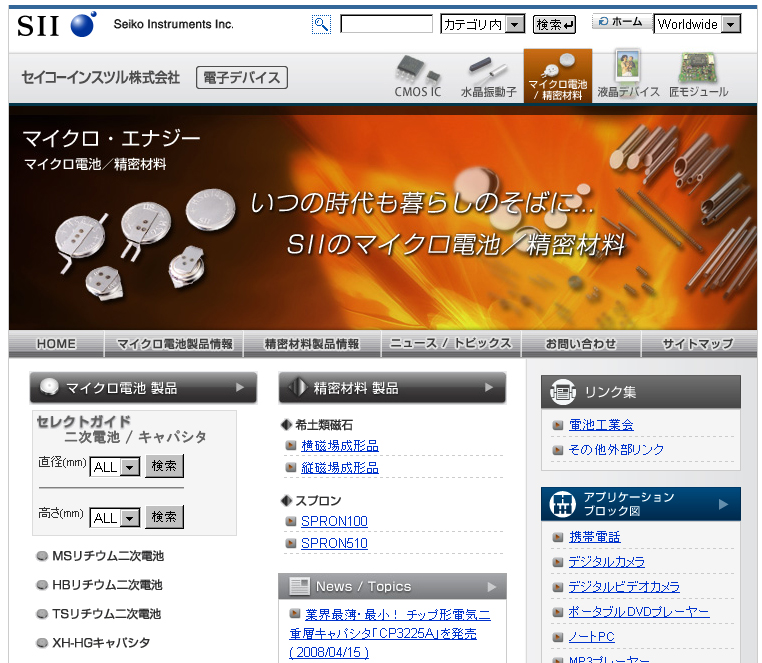Click the bullet icon beside XH-HGキャパシタ
The image size is (762, 663).
click(x=42, y=643)
